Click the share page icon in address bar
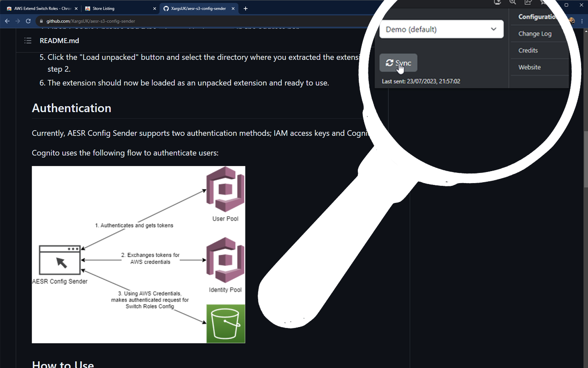Screen dimensions: 588x368 pos(528,2)
